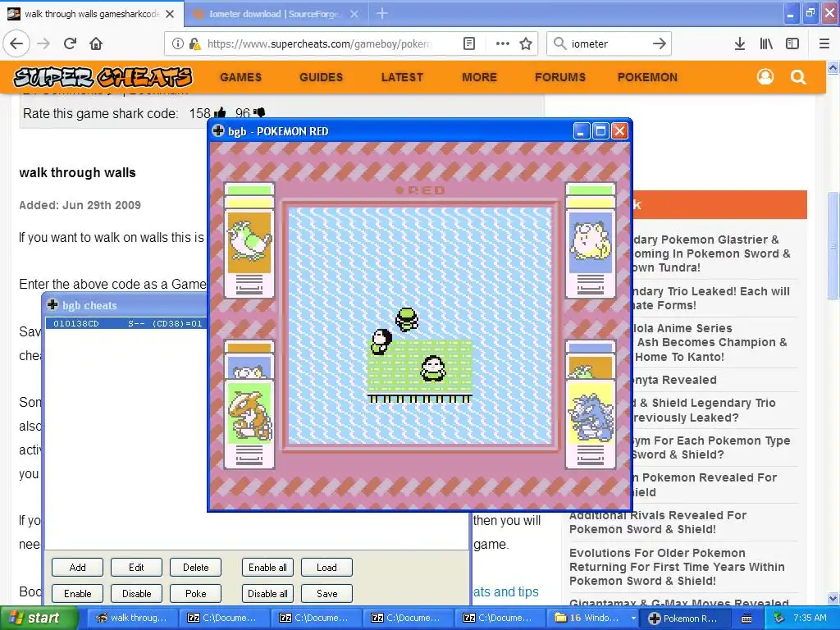This screenshot has width=840, height=630.
Task: Open FORUMS nav item
Action: [x=559, y=77]
